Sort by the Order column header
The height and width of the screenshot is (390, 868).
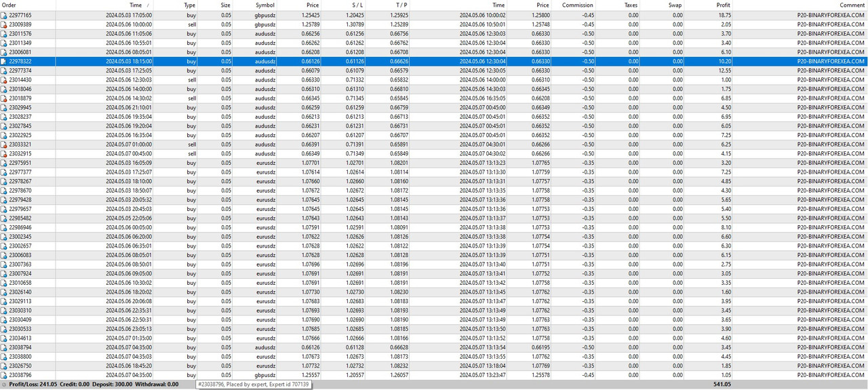[x=9, y=5]
